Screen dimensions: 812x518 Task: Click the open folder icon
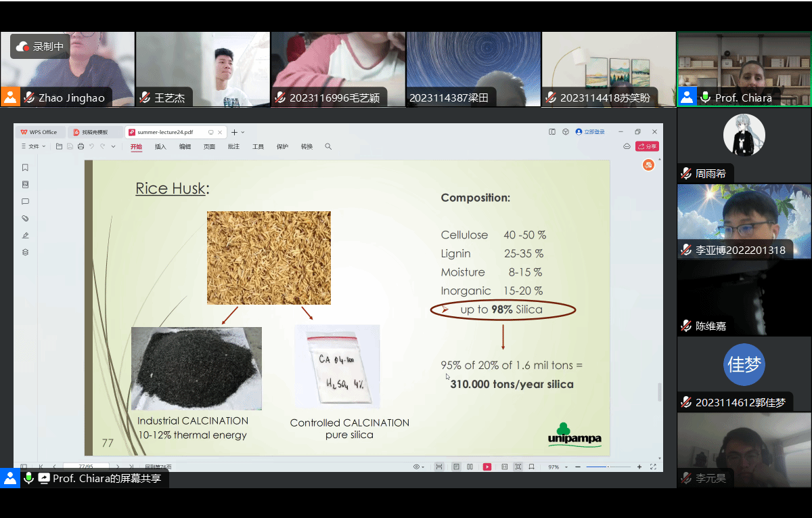pos(60,146)
